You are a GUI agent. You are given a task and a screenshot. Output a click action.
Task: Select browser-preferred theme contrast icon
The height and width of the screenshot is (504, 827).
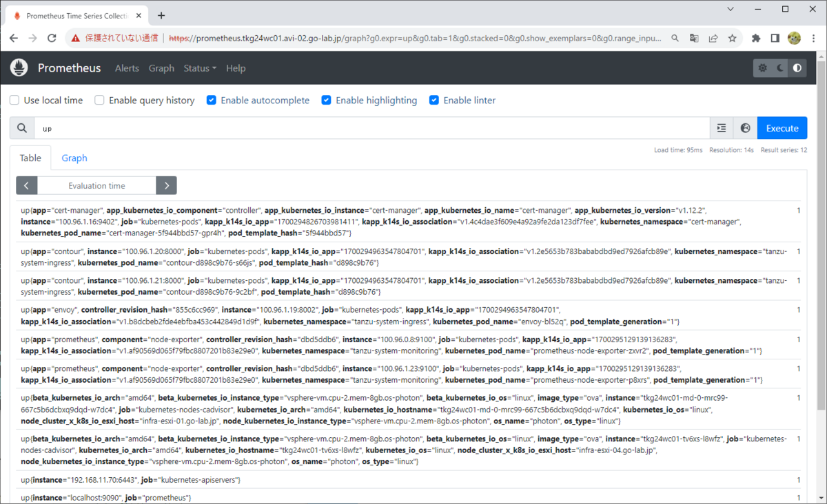[x=797, y=68]
